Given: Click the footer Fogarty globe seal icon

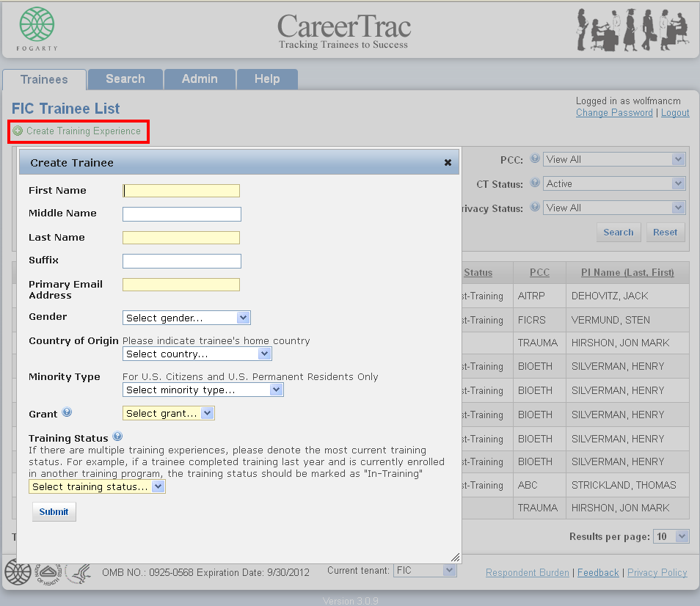Looking at the screenshot, I should [x=18, y=572].
